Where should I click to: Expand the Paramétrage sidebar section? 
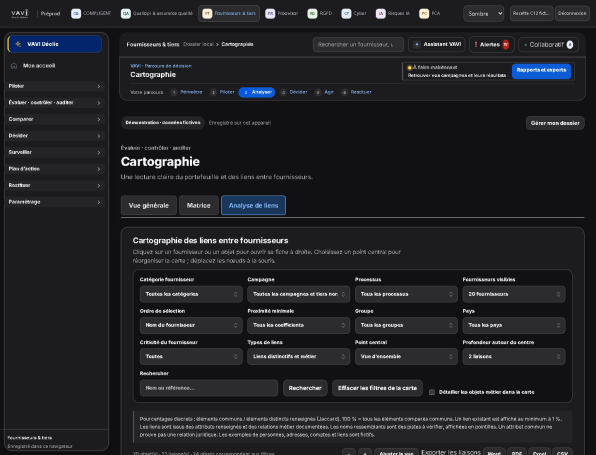[55, 202]
